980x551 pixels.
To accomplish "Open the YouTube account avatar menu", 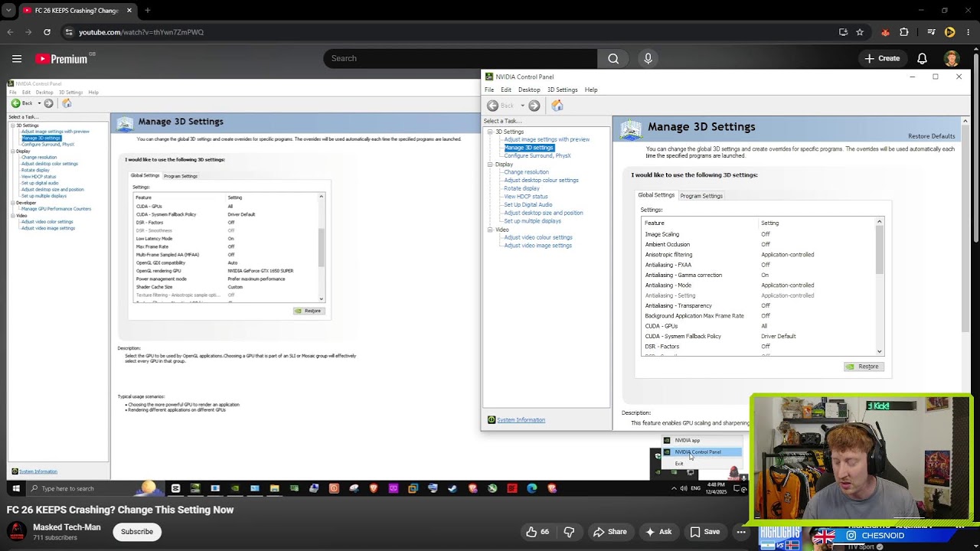I will [x=952, y=58].
